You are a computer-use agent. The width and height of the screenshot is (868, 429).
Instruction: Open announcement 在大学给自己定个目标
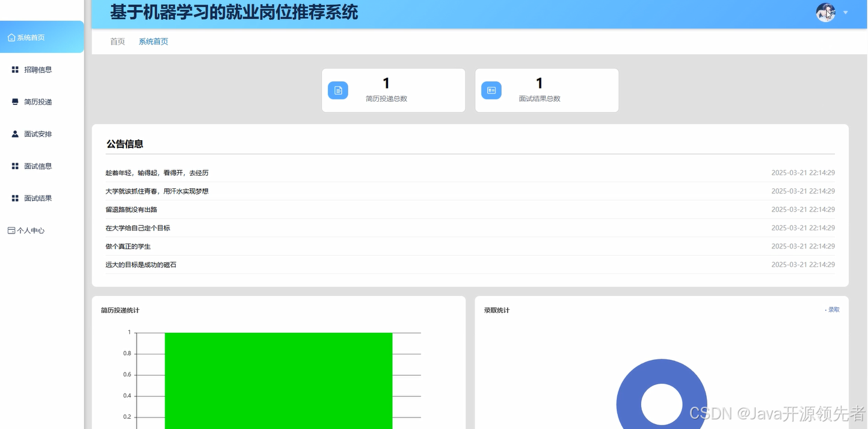pyautogui.click(x=138, y=228)
